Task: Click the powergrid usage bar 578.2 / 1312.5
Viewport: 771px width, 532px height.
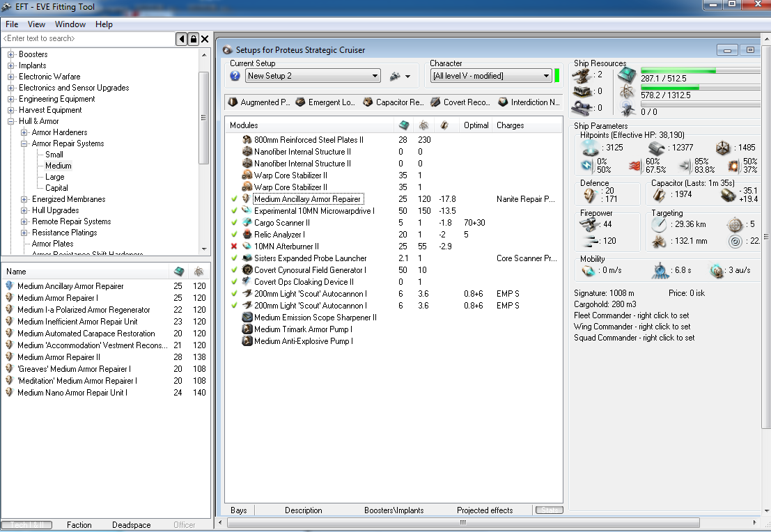Action: [701, 88]
